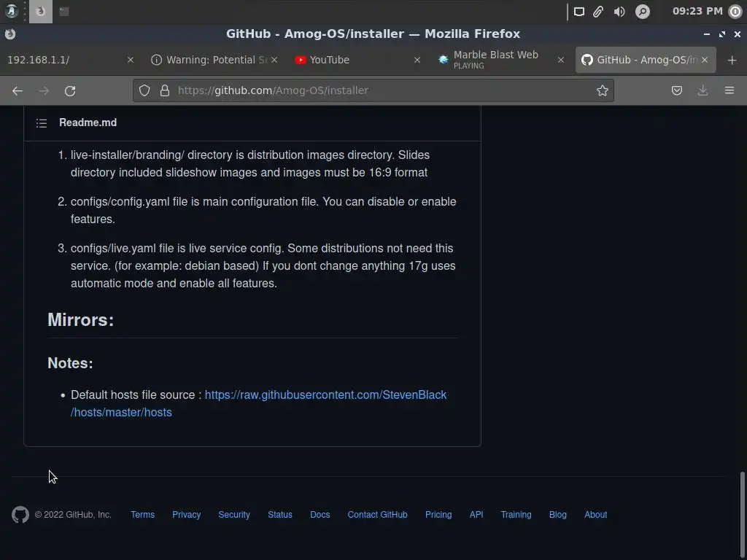Image resolution: width=747 pixels, height=560 pixels.
Task: Click the URL address bar field
Action: point(373,90)
